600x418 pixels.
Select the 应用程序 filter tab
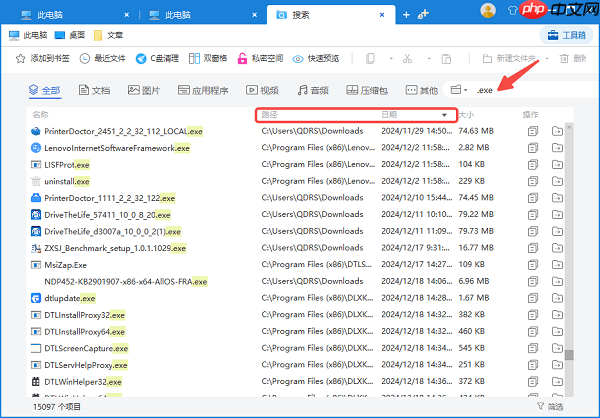[x=203, y=90]
